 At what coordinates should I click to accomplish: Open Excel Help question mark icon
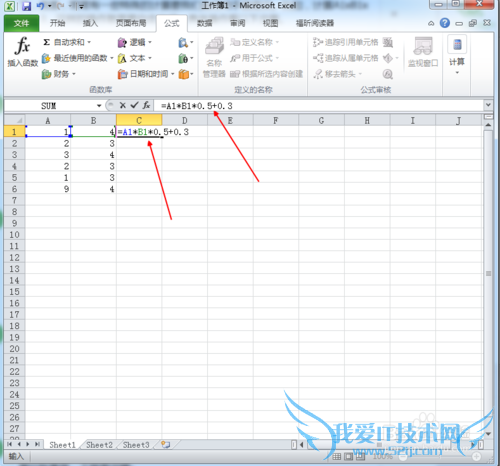pos(445,23)
